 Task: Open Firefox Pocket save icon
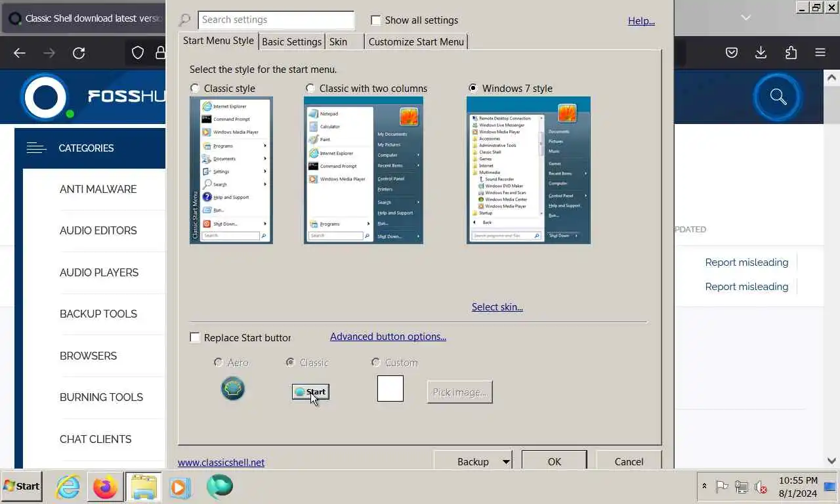click(x=732, y=52)
